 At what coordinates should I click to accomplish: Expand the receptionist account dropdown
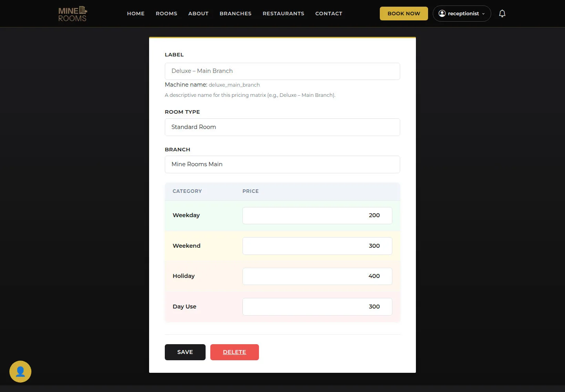[x=462, y=14]
